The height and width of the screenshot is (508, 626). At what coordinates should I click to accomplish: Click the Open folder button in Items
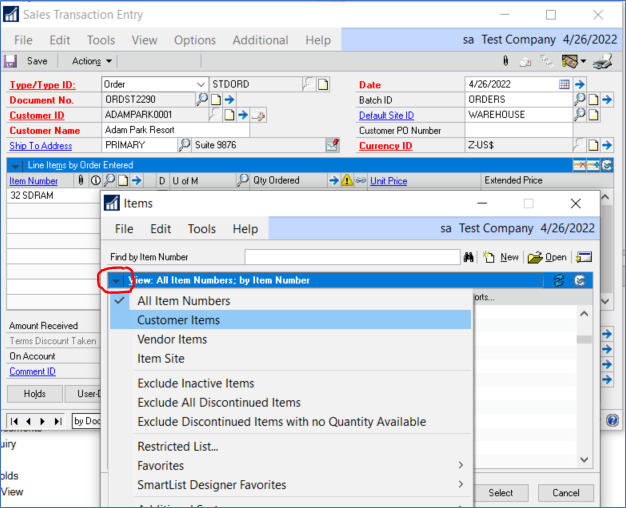pos(547,257)
